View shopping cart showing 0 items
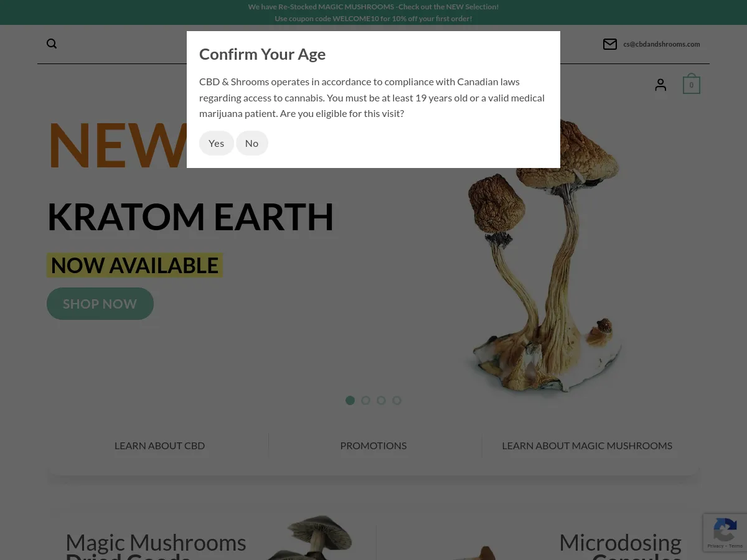This screenshot has width=747, height=560. [x=691, y=85]
